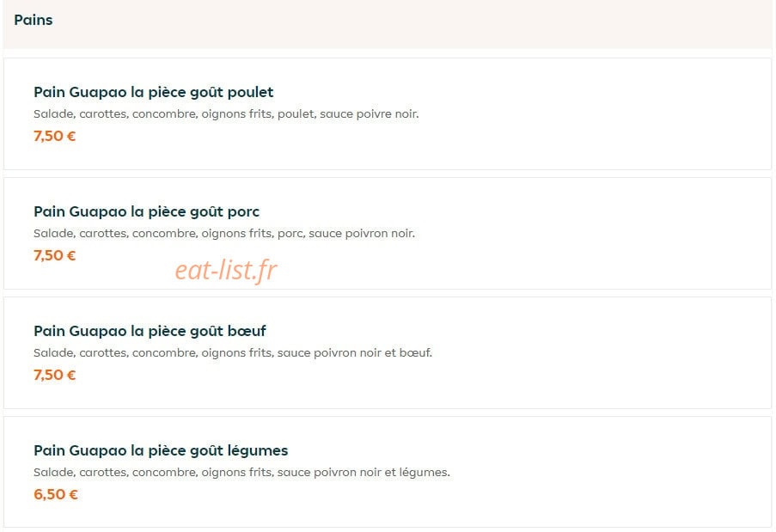Screen dimensions: 776x532
Task: Click porc description with sauce poivron noir
Action: [x=224, y=234]
